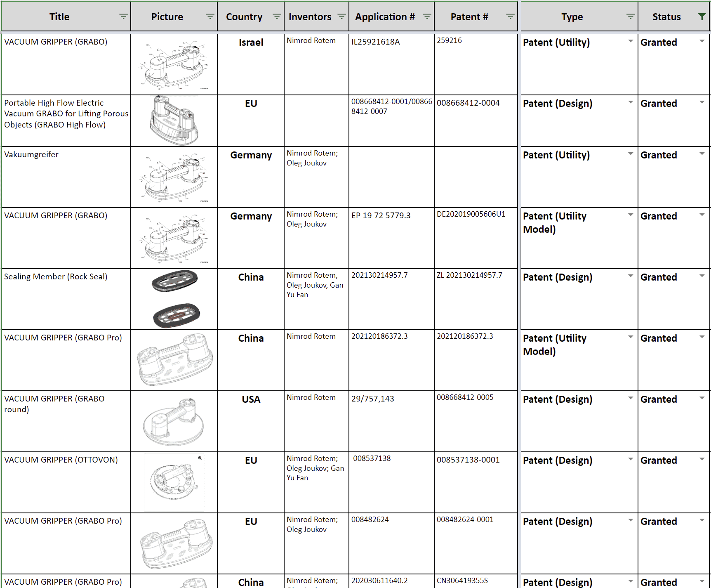The width and height of the screenshot is (711, 588).
Task: Open the Picture column filter icon
Action: [x=210, y=17]
